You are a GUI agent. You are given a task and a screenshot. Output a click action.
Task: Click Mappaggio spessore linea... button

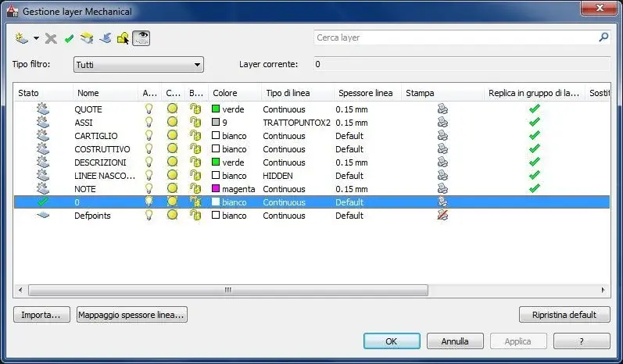131,315
